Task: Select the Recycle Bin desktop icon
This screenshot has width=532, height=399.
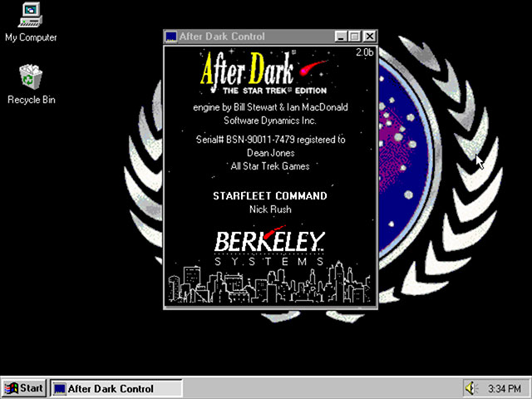Action: (x=31, y=79)
